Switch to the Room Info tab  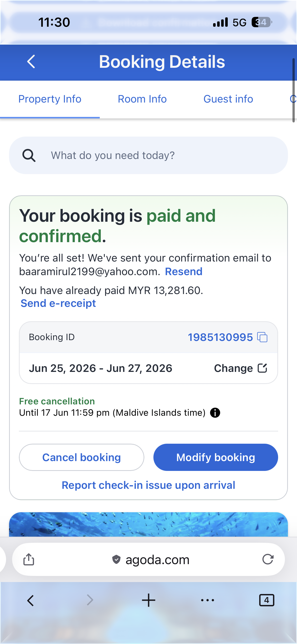(x=142, y=99)
